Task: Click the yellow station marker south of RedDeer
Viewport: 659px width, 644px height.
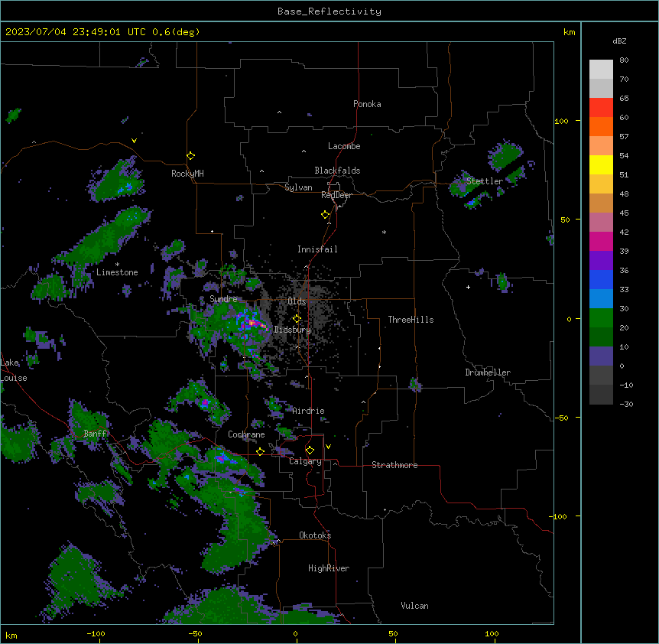Action: (325, 215)
